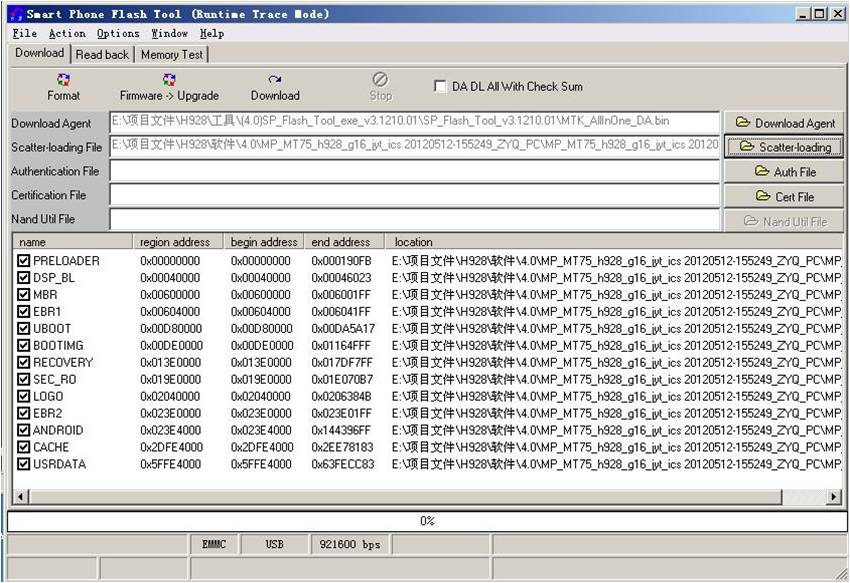Click the USB status bar cell
Image resolution: width=850 pixels, height=583 pixels.
[x=274, y=544]
